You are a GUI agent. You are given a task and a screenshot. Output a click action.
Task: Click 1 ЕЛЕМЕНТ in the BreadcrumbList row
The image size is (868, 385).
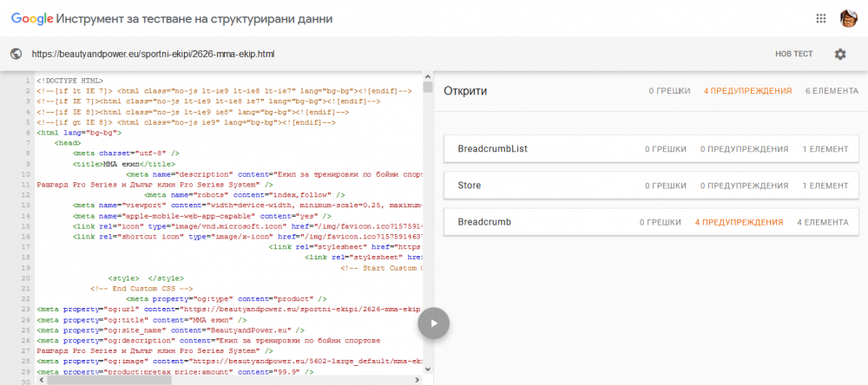(825, 149)
